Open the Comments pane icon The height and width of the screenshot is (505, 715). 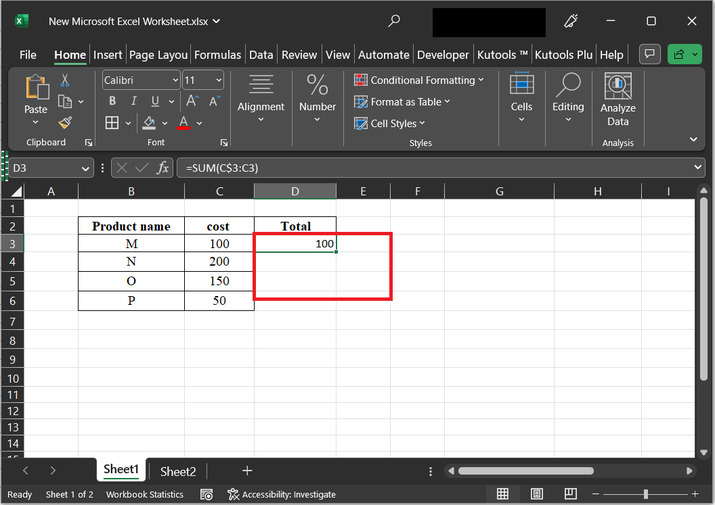(x=650, y=55)
